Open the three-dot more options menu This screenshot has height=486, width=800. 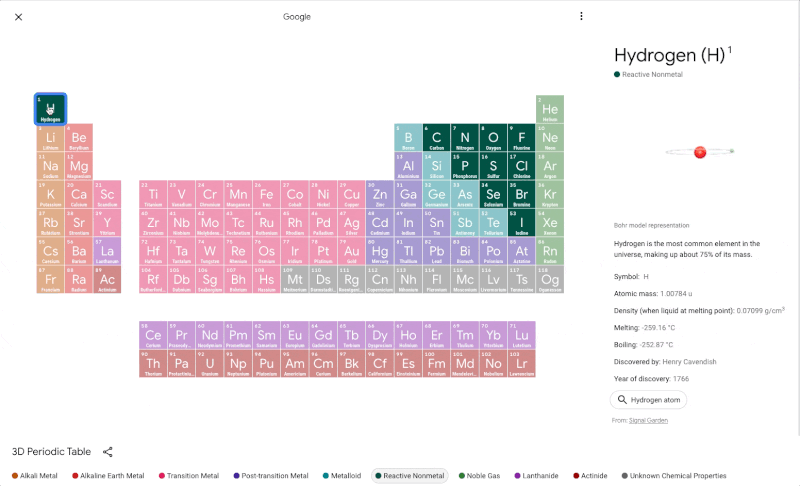click(581, 17)
